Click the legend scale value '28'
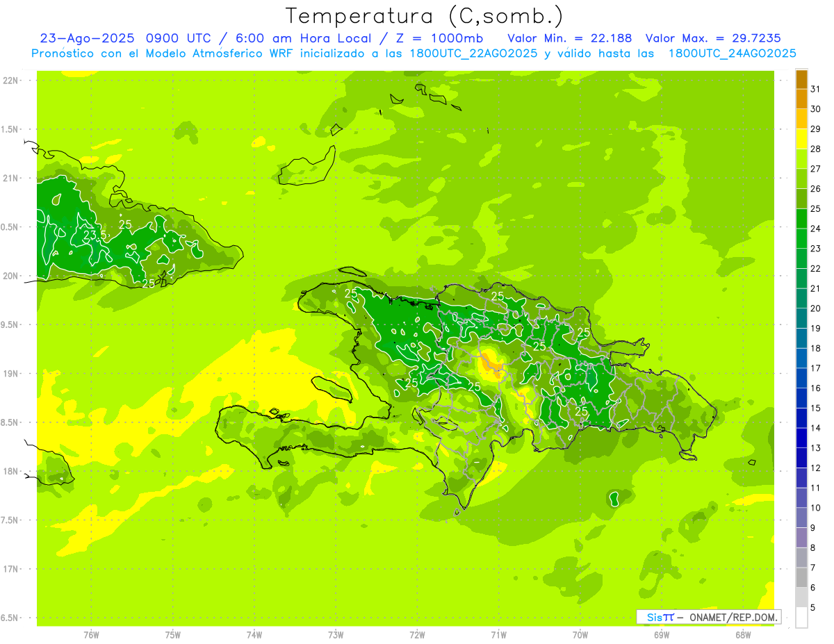Viewport: 834px width, 644px height. point(815,149)
